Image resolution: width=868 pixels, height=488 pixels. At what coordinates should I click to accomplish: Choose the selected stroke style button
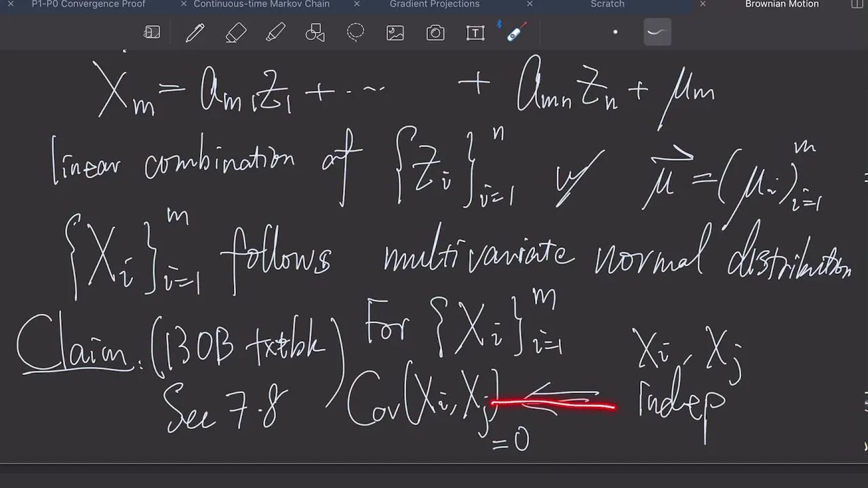tap(657, 32)
